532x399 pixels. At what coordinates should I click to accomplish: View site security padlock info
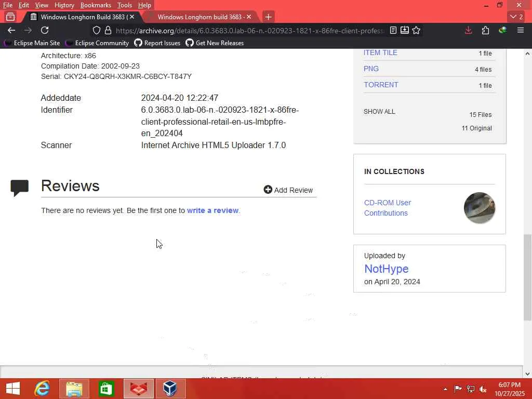pos(108,31)
